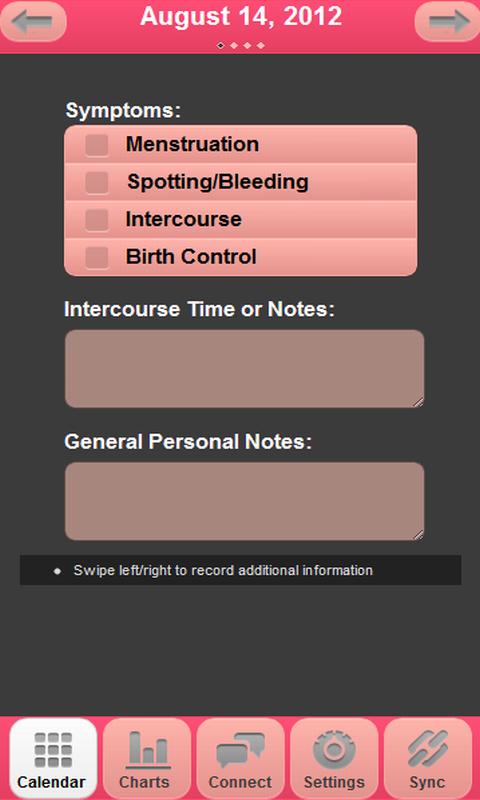Open the Connect speech bubbles icon

tap(240, 750)
